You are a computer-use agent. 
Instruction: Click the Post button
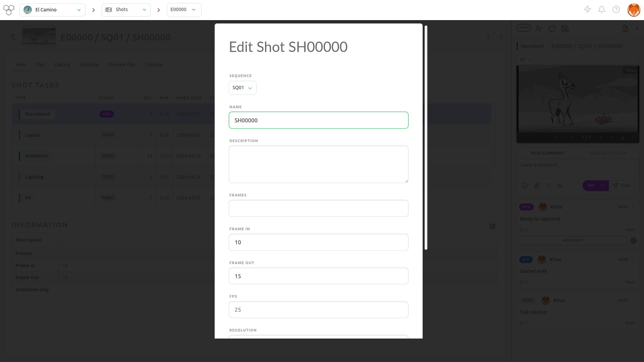click(x=622, y=186)
